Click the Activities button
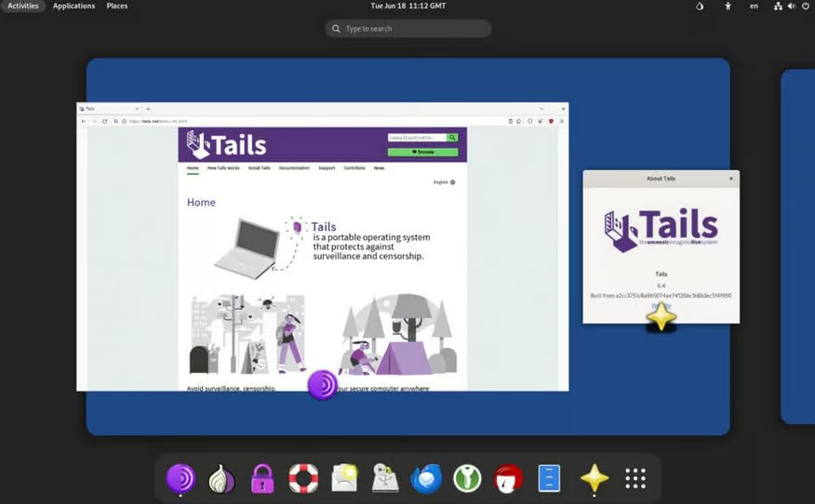 (x=23, y=6)
